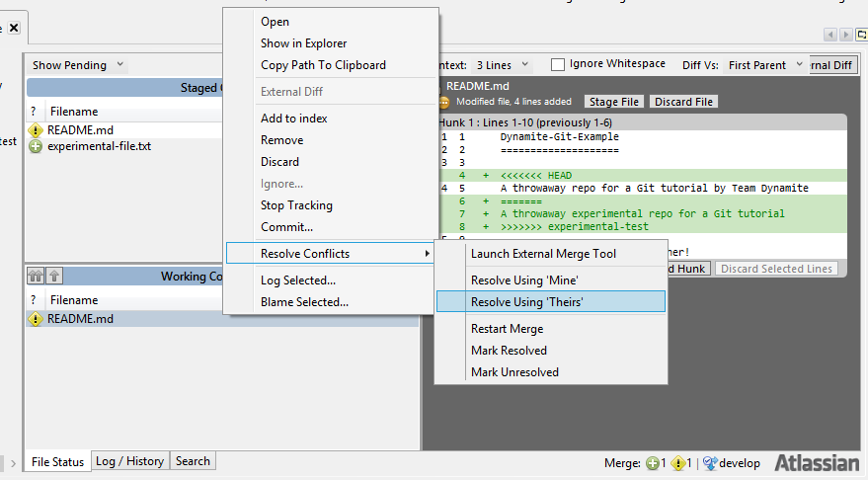Click the diff line '<<<<<<< HEAD'
Screen dimensions: 868x480
pos(536,176)
